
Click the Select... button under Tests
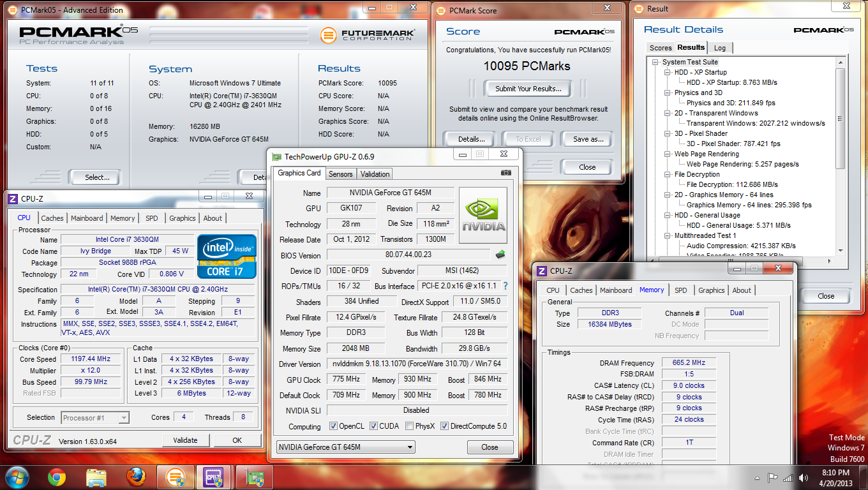click(x=94, y=177)
